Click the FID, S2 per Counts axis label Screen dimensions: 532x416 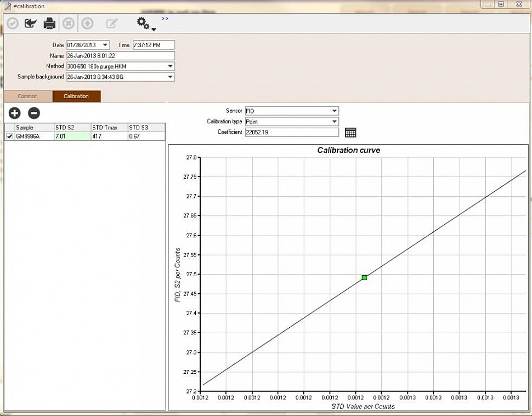178,275
